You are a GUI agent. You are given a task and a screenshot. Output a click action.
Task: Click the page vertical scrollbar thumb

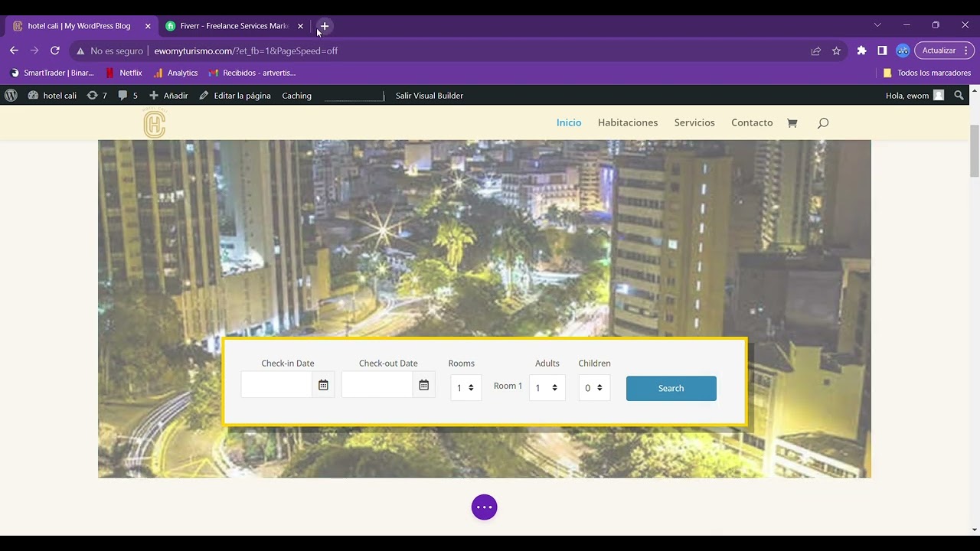coord(974,150)
